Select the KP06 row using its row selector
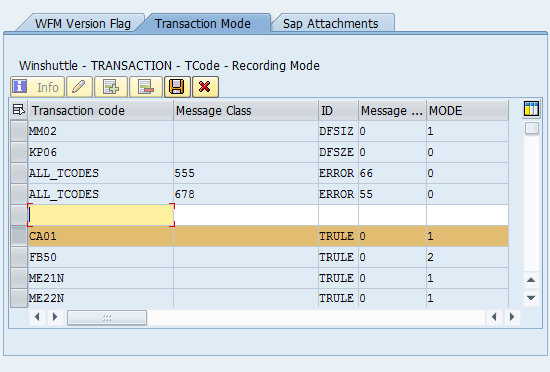550x372 pixels. tap(19, 152)
